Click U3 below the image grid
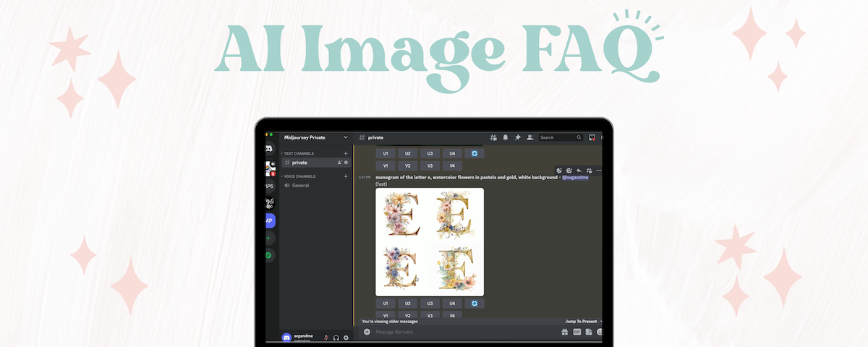Image resolution: width=868 pixels, height=347 pixels. pos(430,304)
